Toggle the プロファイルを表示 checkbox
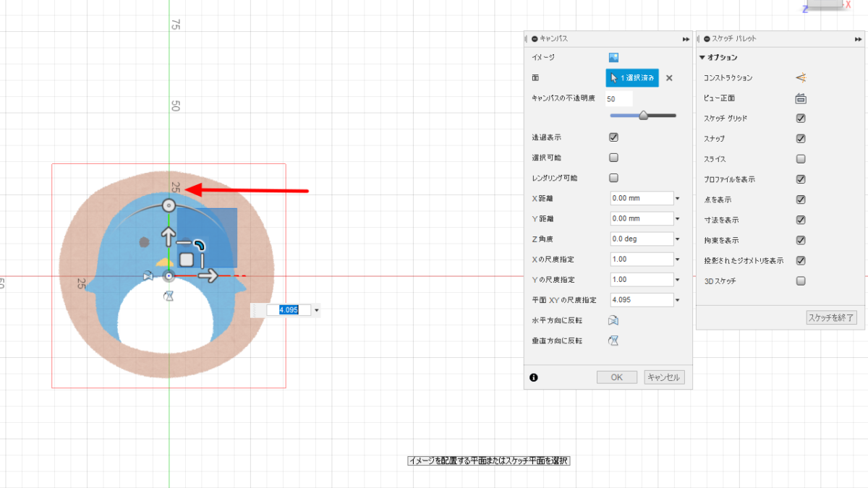Screen dimensions: 868x488 tap(801, 179)
